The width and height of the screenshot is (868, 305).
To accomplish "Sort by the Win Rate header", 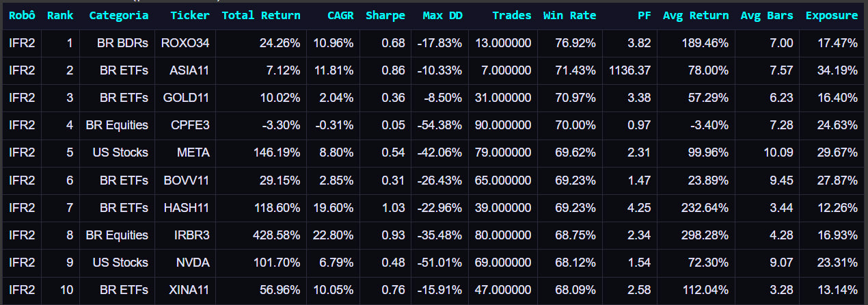I will tap(569, 16).
